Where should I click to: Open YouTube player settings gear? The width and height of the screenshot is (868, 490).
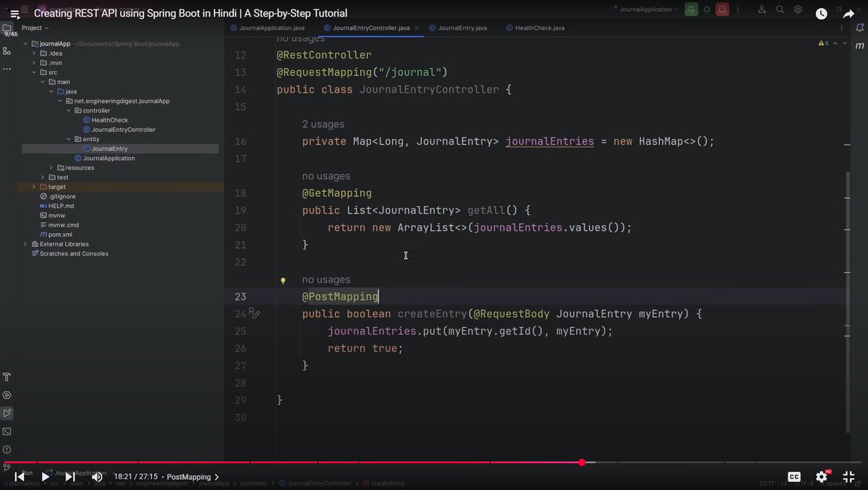coord(822,476)
